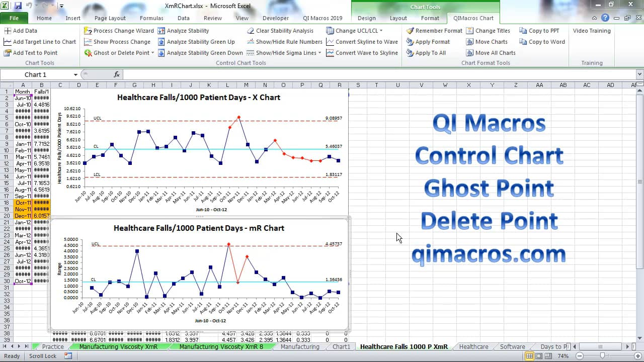Switch to the Home ribbon tab
Screen dimensions: 644x362
[44, 18]
